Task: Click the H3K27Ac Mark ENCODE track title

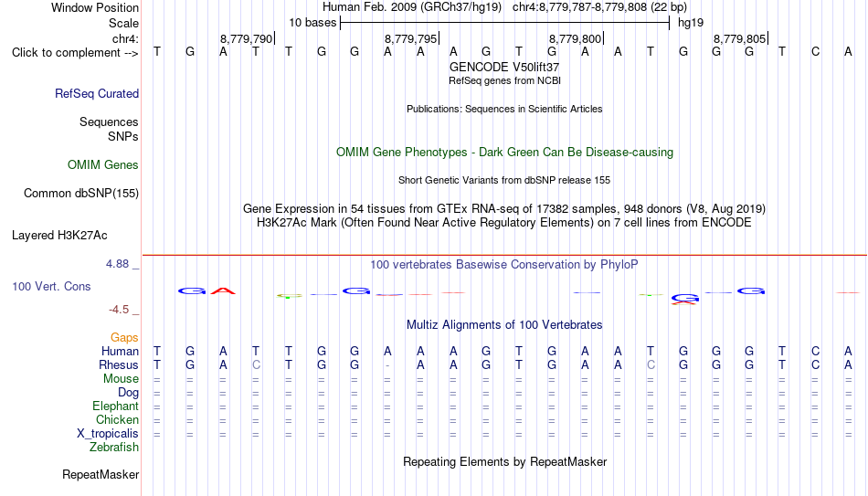Action: click(504, 223)
